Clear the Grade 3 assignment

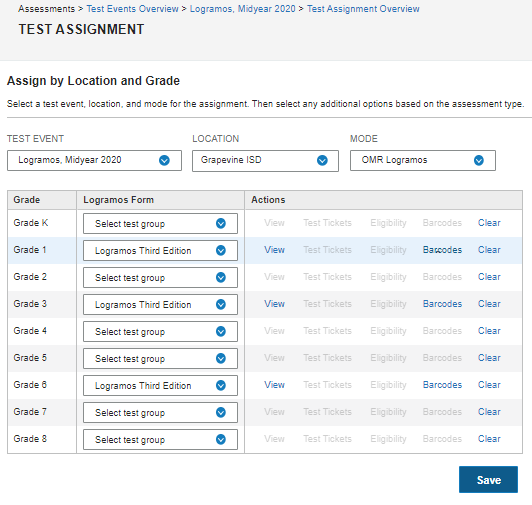tap(489, 304)
